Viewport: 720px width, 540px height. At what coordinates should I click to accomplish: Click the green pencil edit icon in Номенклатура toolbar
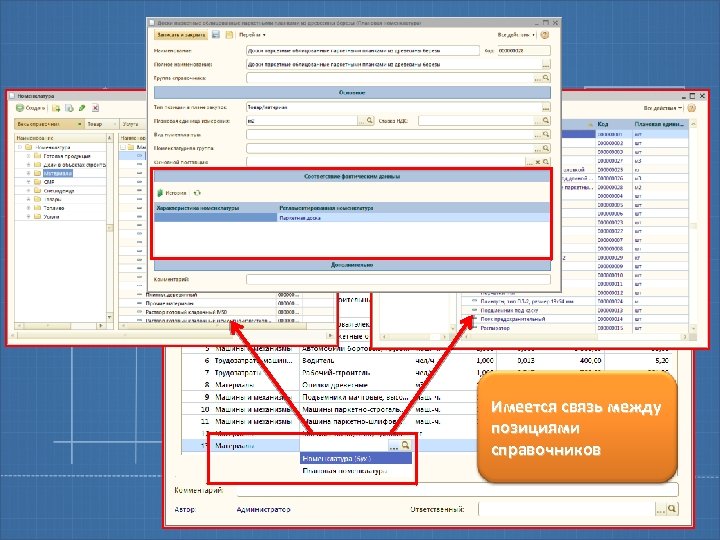click(x=82, y=108)
